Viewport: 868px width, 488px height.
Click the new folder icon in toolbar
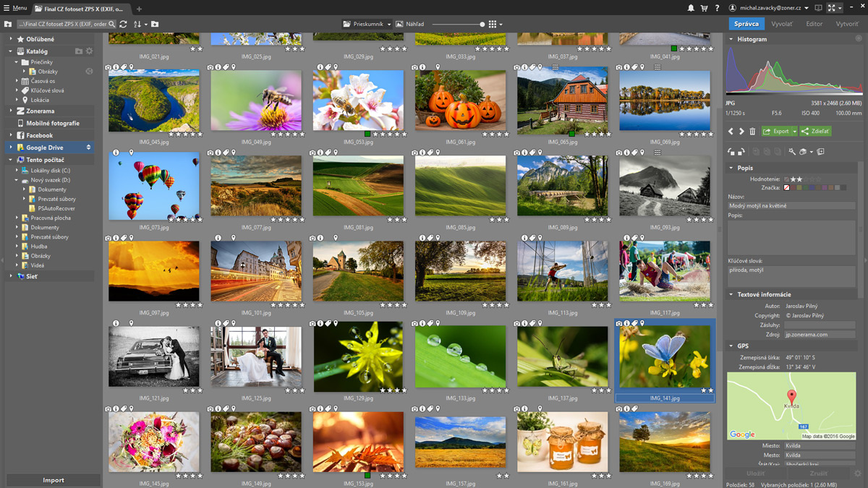[155, 24]
